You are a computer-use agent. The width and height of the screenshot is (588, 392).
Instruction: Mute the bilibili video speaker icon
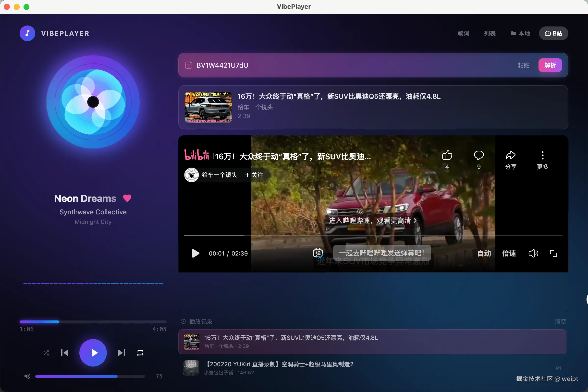[533, 253]
